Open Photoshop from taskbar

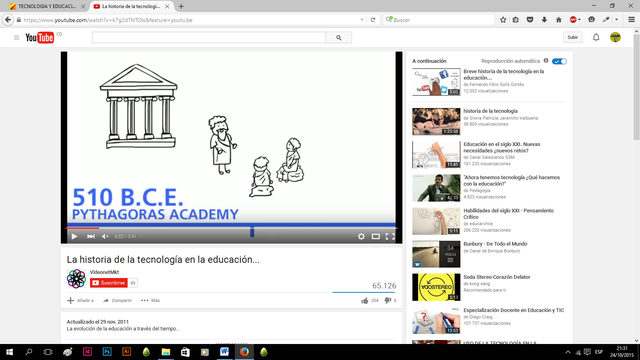click(x=107, y=351)
